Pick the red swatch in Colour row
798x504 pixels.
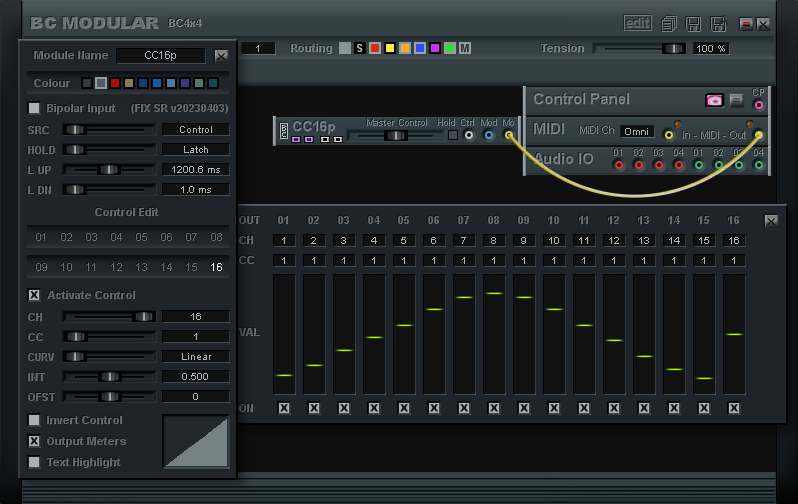coord(115,83)
